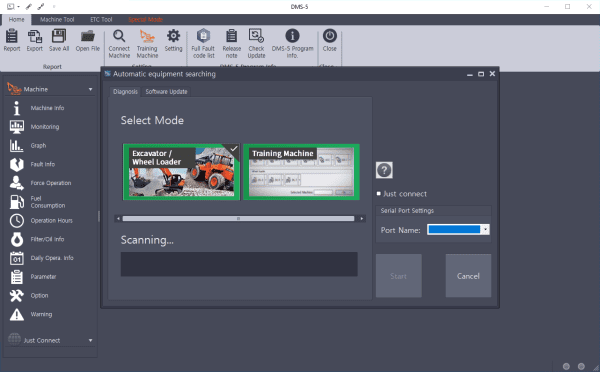600x372 pixels.
Task: Open Full Fault code list
Action: 203,44
